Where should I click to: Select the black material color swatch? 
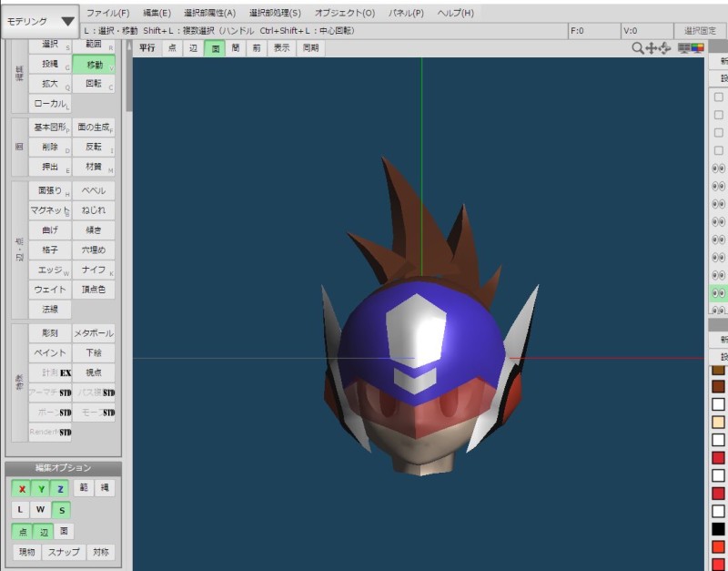pos(718,529)
